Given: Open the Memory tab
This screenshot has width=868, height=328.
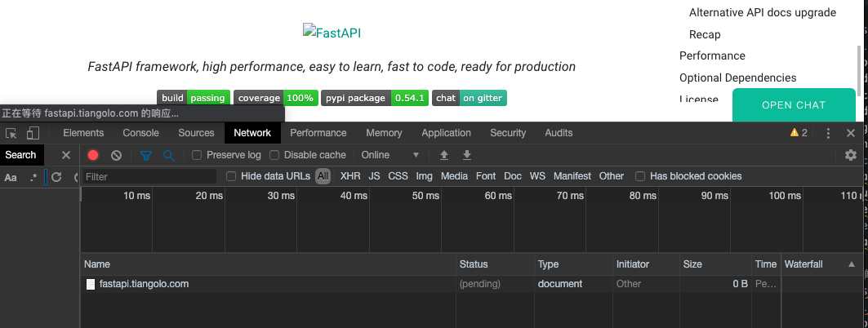Looking at the screenshot, I should coord(384,133).
